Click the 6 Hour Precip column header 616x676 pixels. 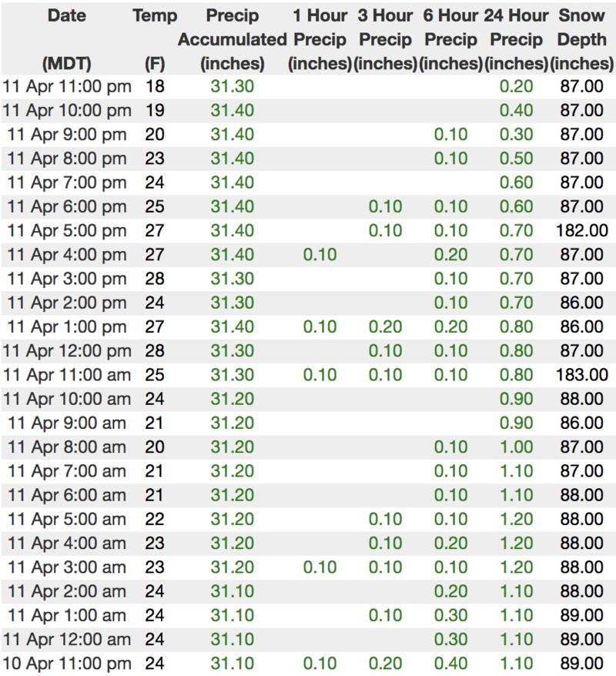450,38
